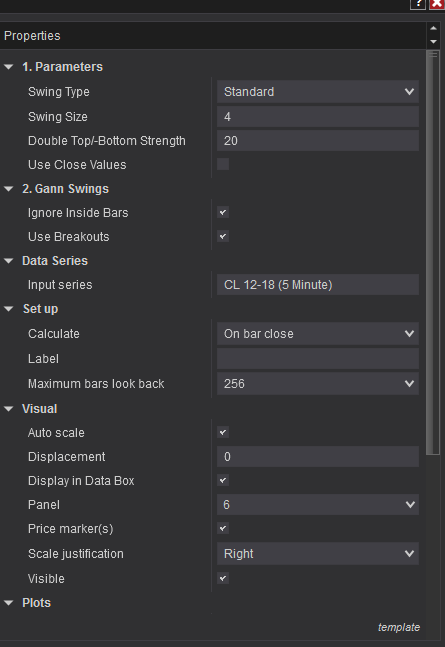The image size is (445, 647).
Task: Click the Properties panel scroll-down arrow
Action: point(433,42)
